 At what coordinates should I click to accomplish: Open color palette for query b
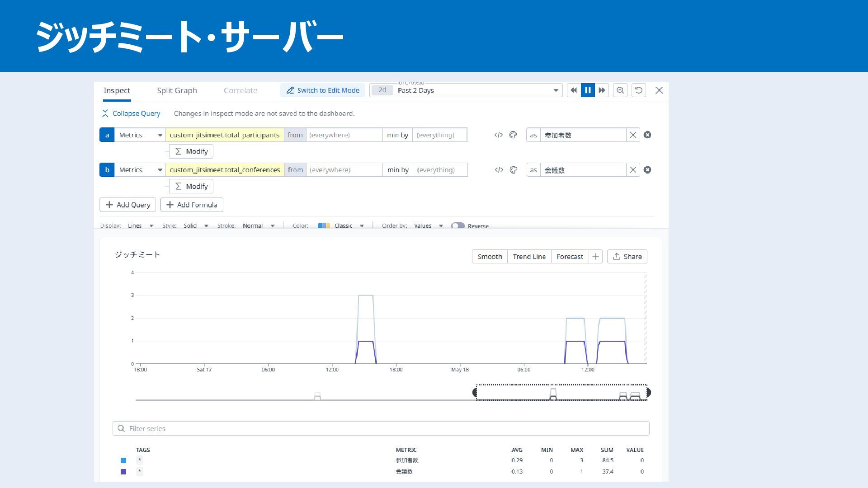514,170
